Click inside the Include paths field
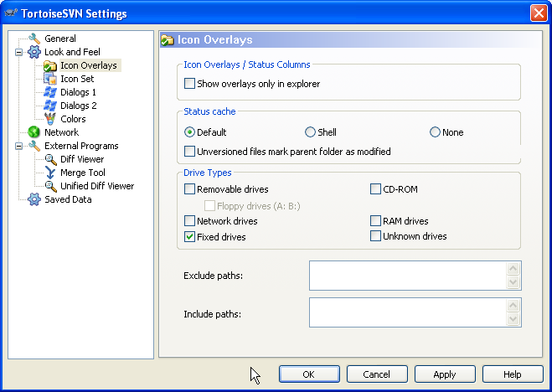552x392 pixels. [407, 312]
